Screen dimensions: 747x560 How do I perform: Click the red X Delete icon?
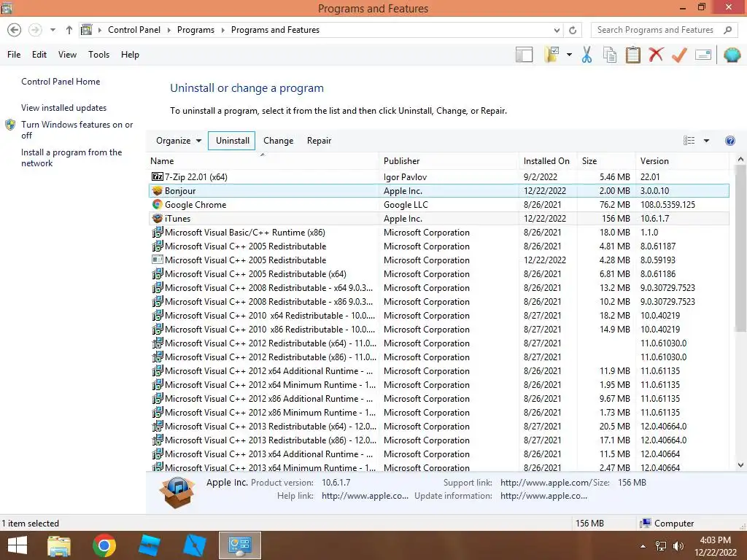coord(656,54)
